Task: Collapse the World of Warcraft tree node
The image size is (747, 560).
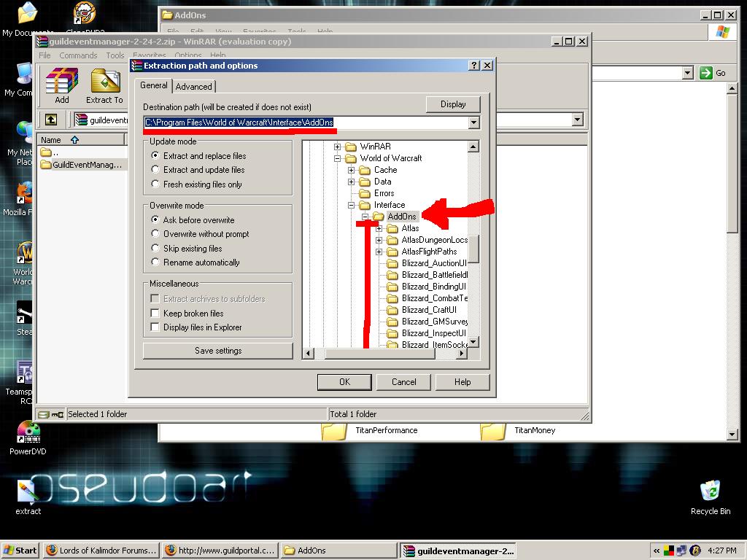Action: pos(337,158)
